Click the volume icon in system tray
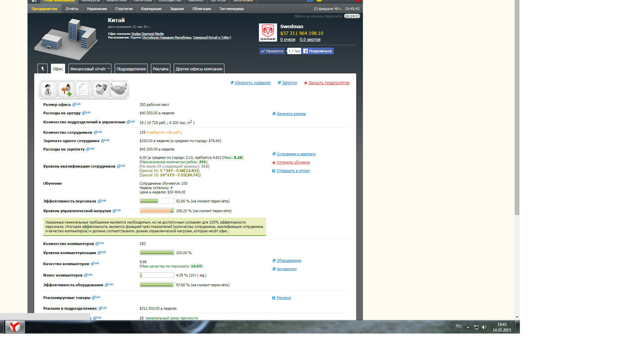This screenshot has height=362, width=644. click(x=484, y=327)
